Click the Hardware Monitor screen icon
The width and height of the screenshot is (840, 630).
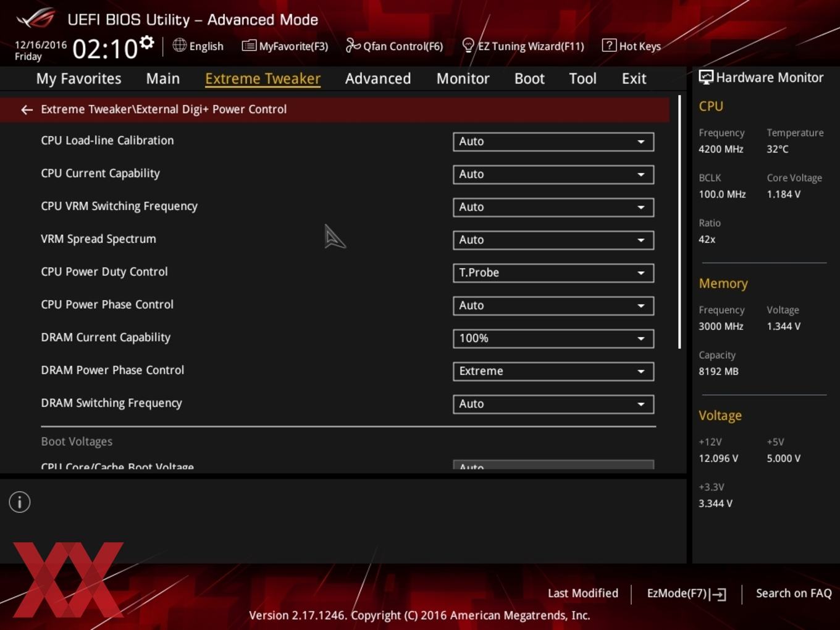point(706,77)
